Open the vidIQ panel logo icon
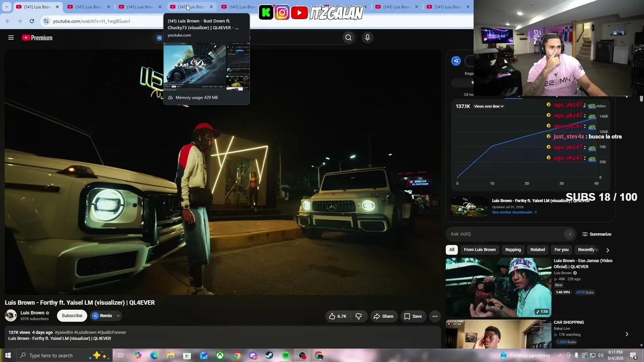The height and width of the screenshot is (362, 644). pyautogui.click(x=456, y=61)
